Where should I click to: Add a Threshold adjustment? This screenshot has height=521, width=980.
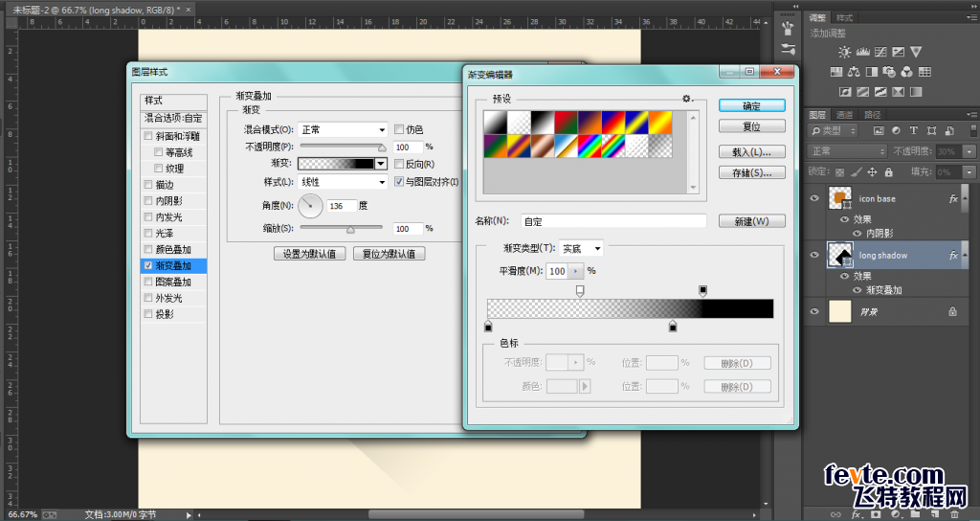(x=880, y=92)
